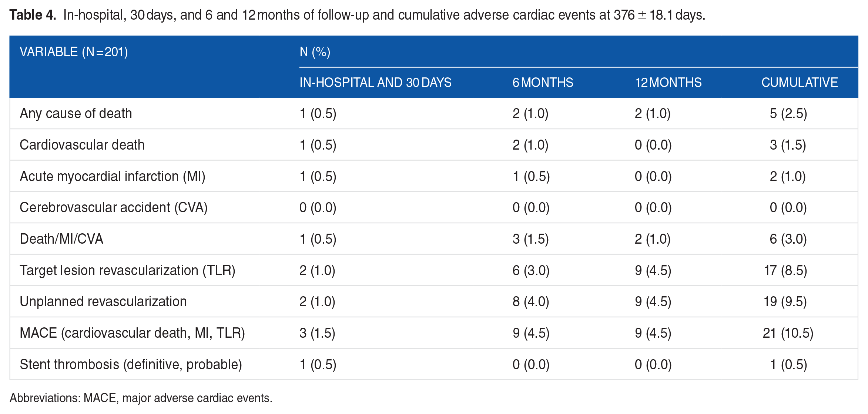Viewport: 868px width, 414px height.
Task: Select the Cardiovascular death row label
Action: [x=82, y=145]
